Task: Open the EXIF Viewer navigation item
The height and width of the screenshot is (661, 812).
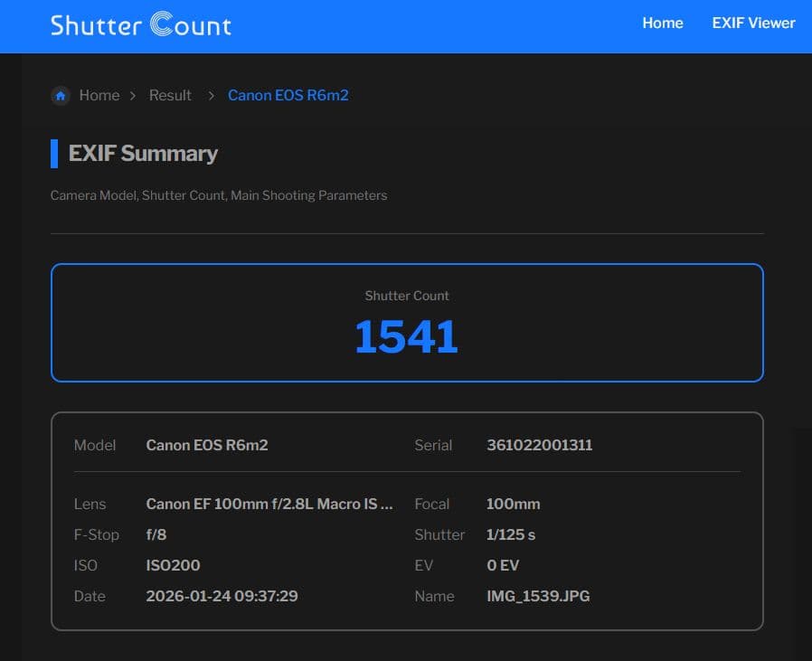Action: [753, 24]
